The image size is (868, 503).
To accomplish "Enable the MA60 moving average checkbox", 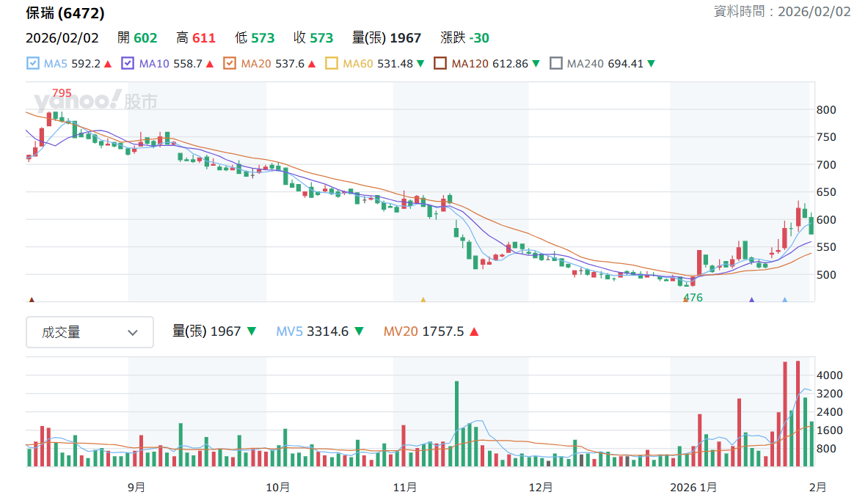I will point(332,64).
